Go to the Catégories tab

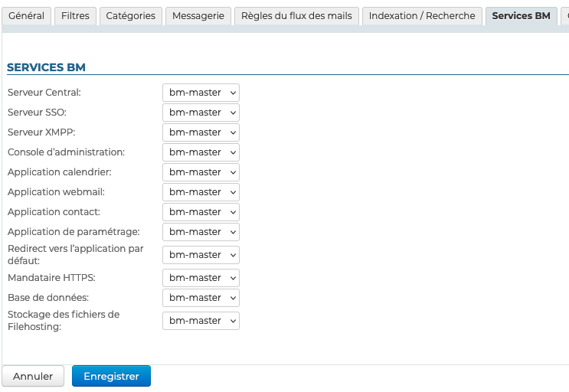130,16
